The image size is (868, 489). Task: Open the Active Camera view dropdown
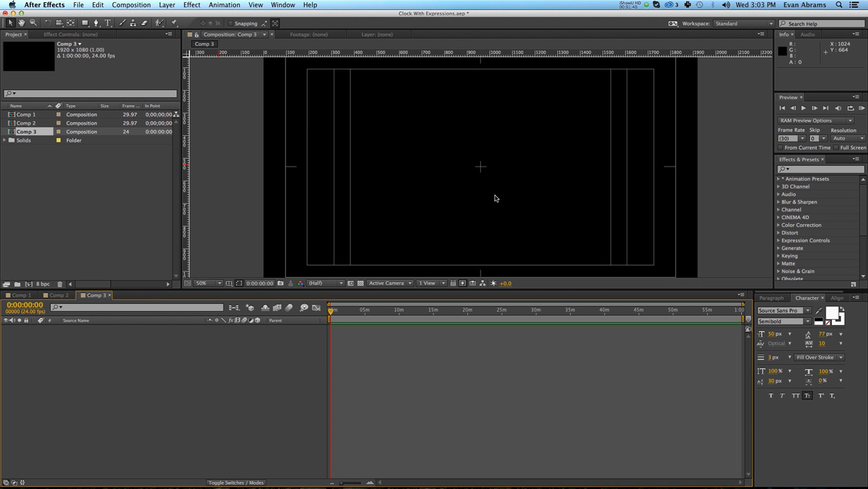[389, 283]
